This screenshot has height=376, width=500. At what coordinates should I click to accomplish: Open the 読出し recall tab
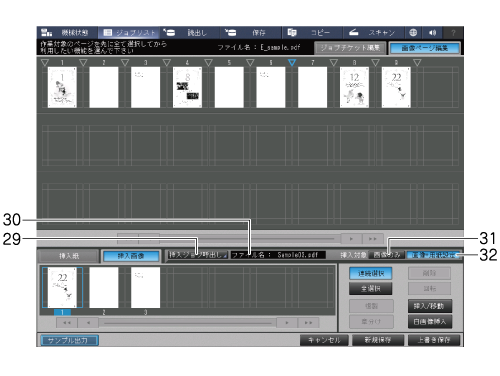click(x=190, y=33)
